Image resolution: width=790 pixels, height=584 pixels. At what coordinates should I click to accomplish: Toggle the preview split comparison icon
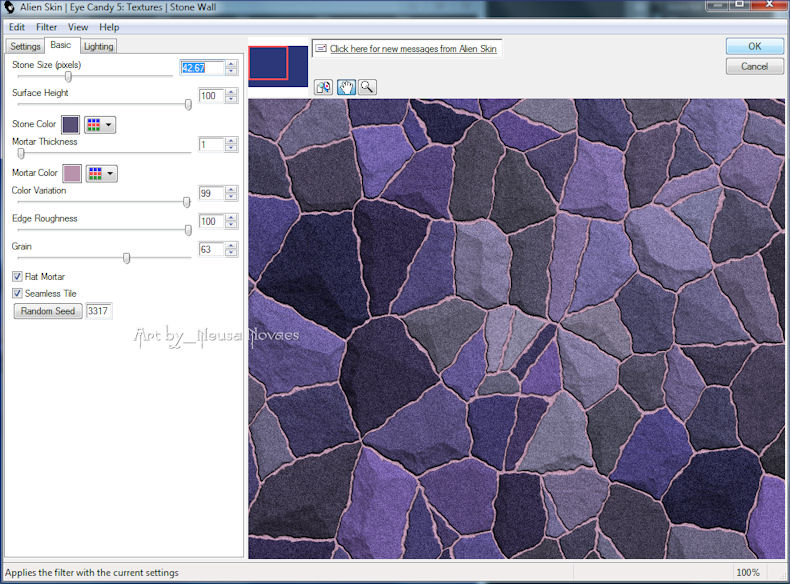[x=323, y=87]
